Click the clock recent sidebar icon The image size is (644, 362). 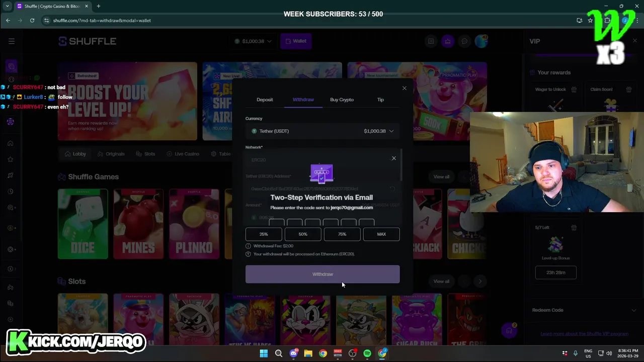(x=10, y=192)
